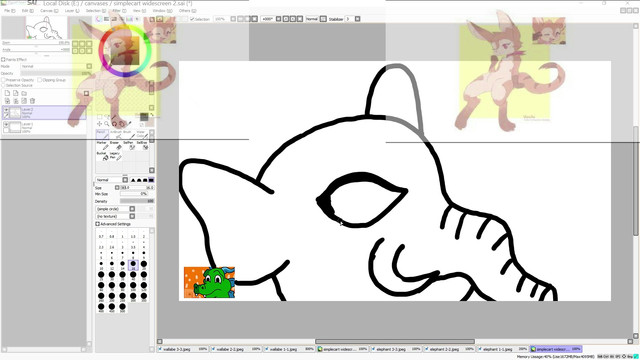Switch to the elephant 1-1.jpeg tab
The width and height of the screenshot is (640, 360).
click(x=502, y=349)
